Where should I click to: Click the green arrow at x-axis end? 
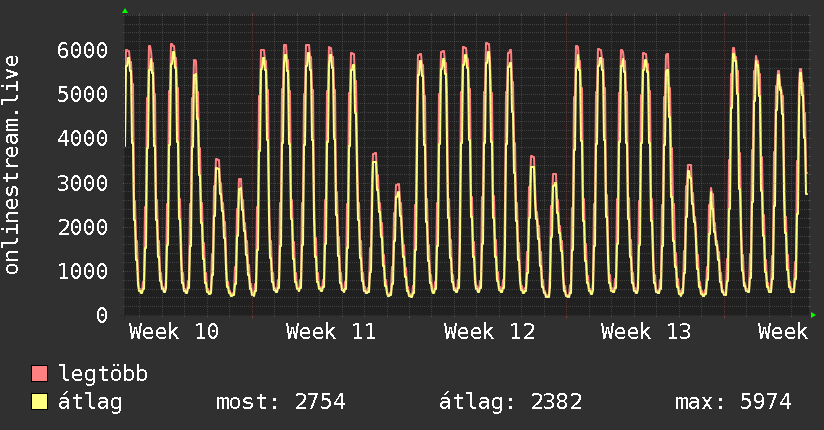coord(813,315)
